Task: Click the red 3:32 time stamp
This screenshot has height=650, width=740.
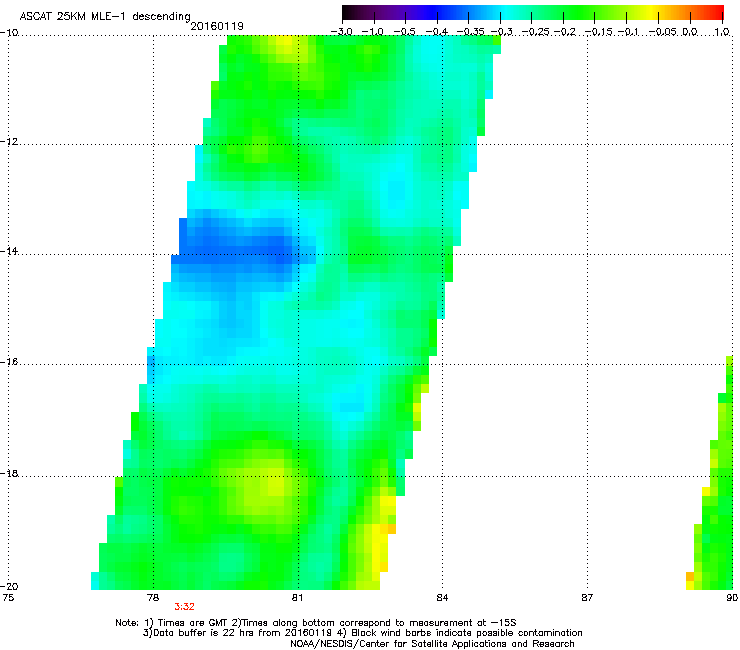Action: click(x=185, y=607)
